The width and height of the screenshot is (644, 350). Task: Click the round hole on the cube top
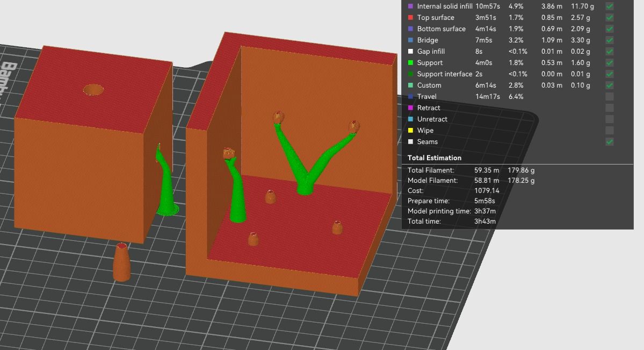click(93, 90)
